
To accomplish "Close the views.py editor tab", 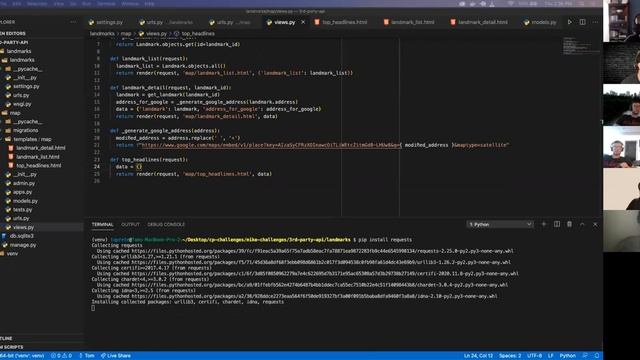I will pos(303,22).
